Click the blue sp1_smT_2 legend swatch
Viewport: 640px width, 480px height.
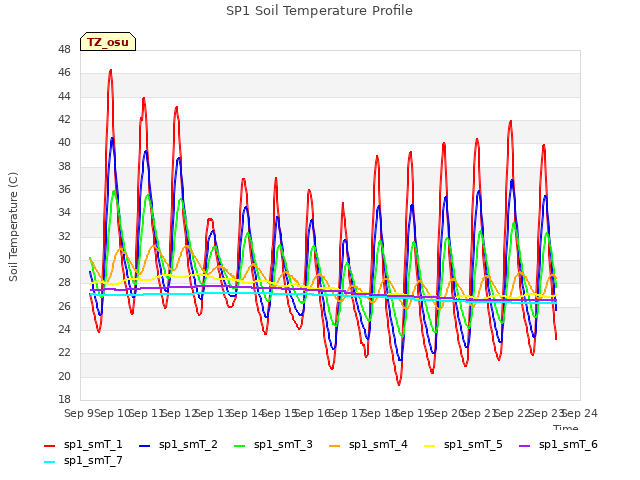point(144,446)
